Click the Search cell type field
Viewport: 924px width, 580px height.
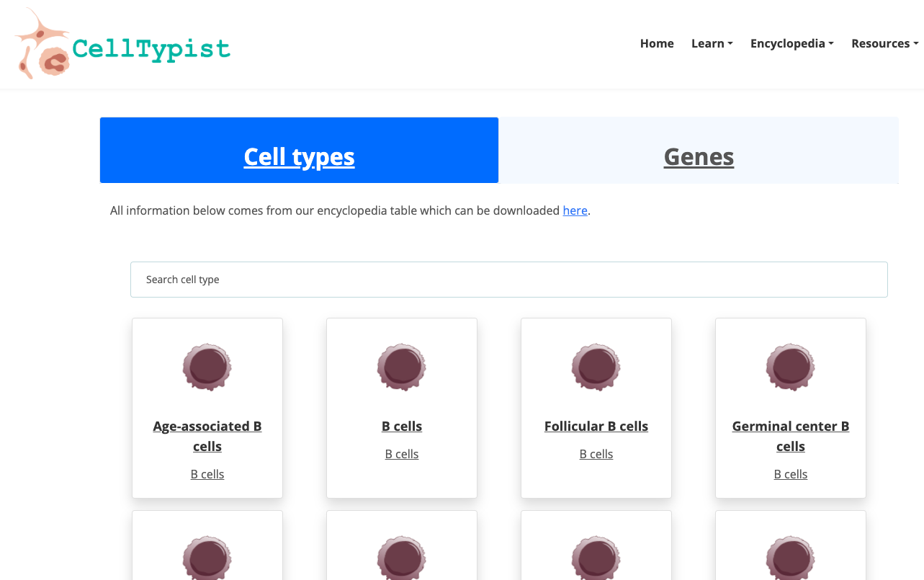pyautogui.click(x=508, y=280)
